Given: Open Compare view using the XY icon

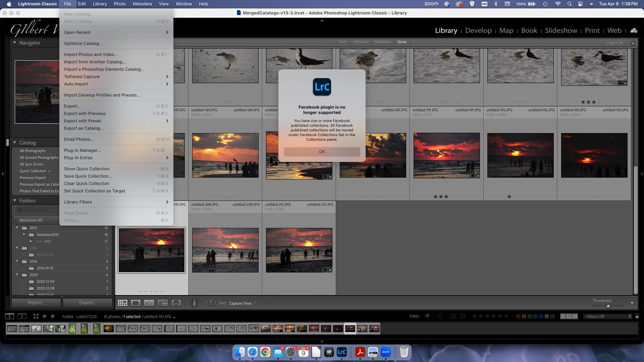Looking at the screenshot, I should click(149, 303).
